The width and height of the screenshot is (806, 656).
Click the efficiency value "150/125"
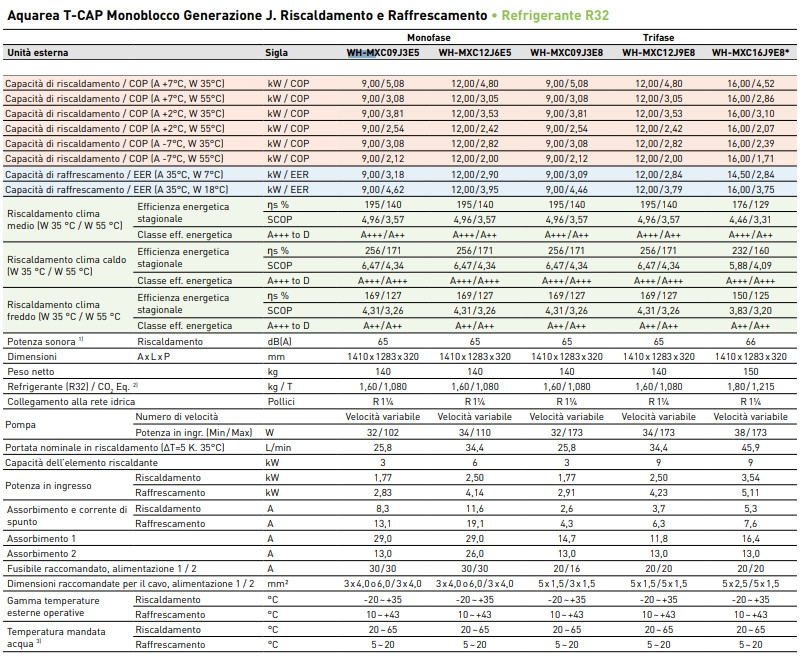click(750, 295)
